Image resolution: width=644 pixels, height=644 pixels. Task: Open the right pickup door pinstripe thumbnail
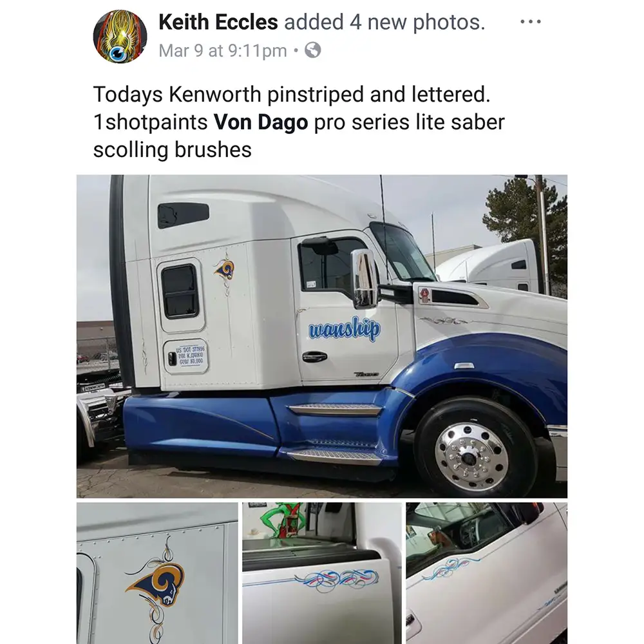coord(487,573)
